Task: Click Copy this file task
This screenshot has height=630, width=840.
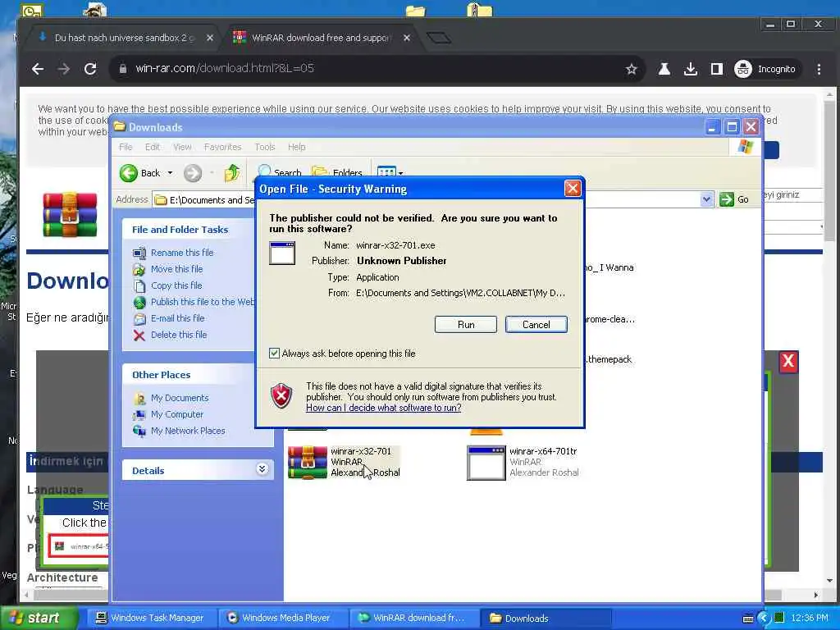Action: pyautogui.click(x=176, y=285)
